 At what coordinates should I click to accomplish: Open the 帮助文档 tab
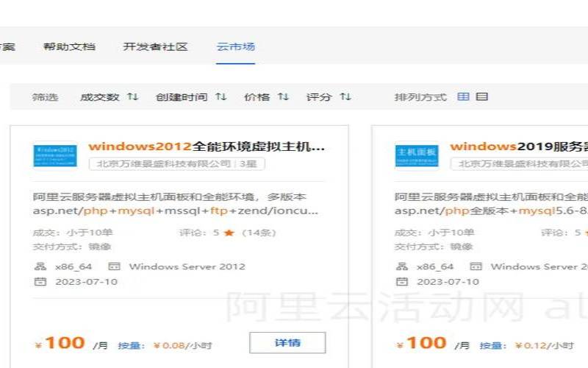(x=69, y=47)
